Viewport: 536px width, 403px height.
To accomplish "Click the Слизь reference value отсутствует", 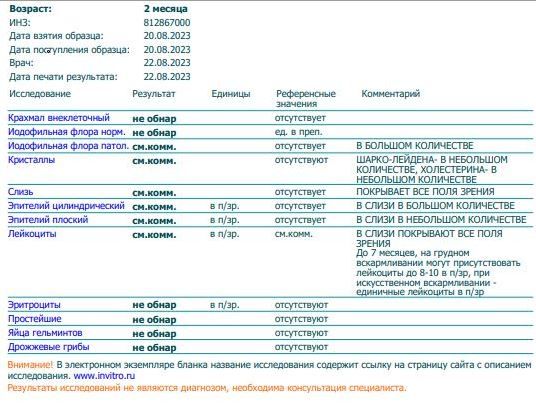I will click(300, 192).
